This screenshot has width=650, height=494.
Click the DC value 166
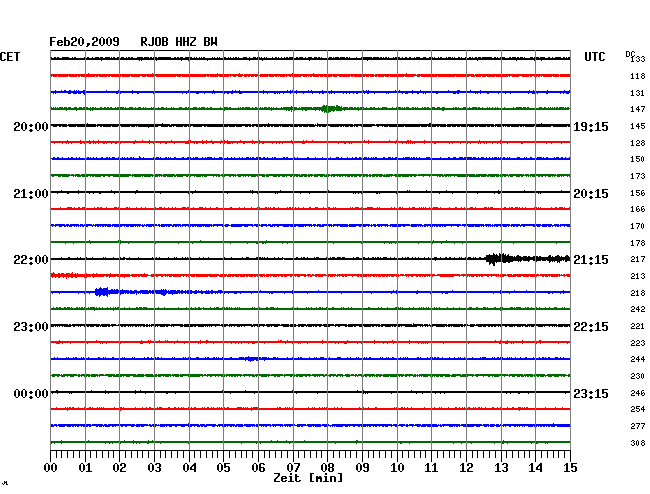pos(638,209)
